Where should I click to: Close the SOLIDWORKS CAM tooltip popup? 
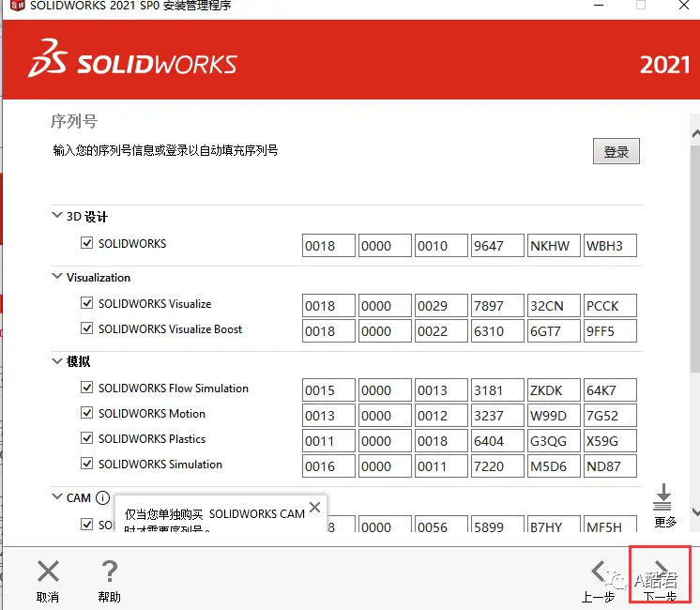click(314, 508)
